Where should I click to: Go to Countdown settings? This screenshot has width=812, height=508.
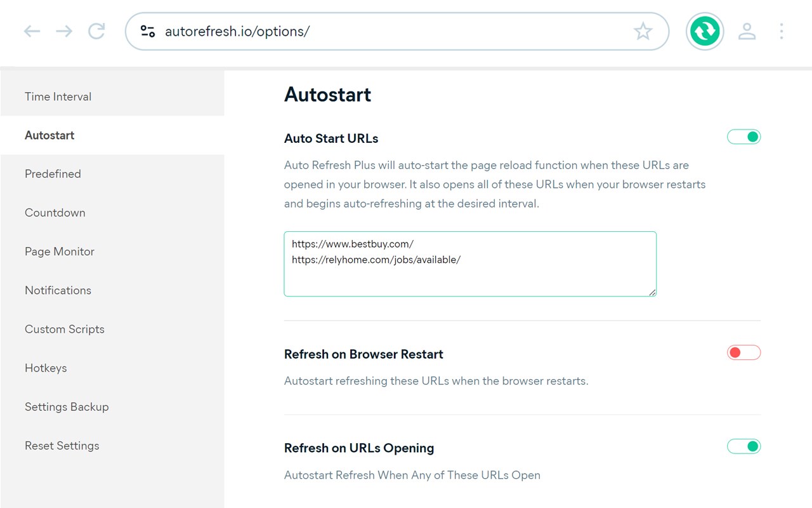pos(55,213)
